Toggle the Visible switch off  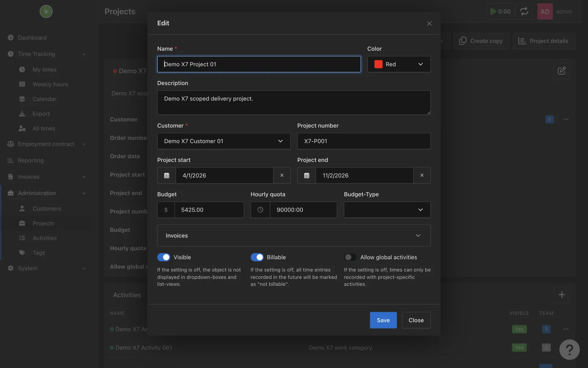pyautogui.click(x=164, y=257)
